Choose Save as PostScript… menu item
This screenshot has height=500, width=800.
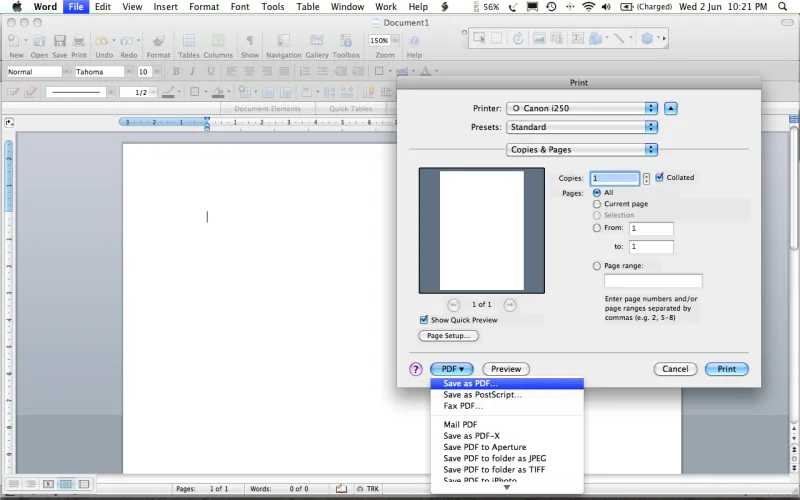(507, 394)
